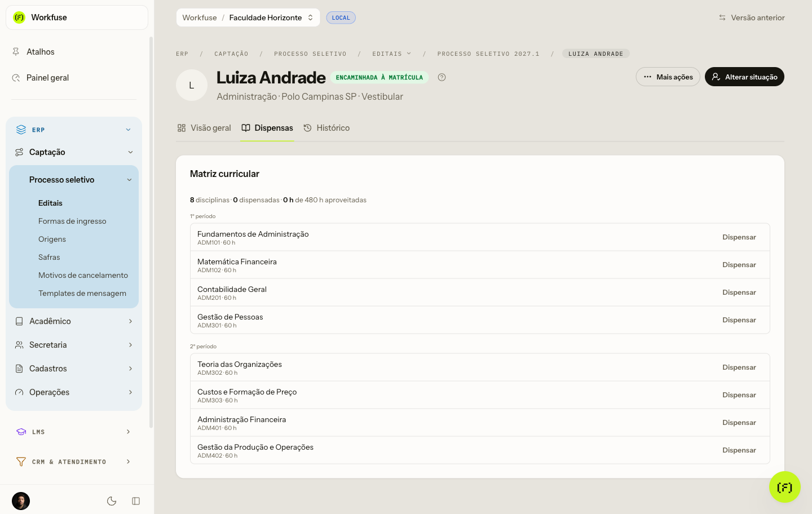The image size is (812, 514).
Task: Open Templates de mensagem menu item
Action: point(82,293)
